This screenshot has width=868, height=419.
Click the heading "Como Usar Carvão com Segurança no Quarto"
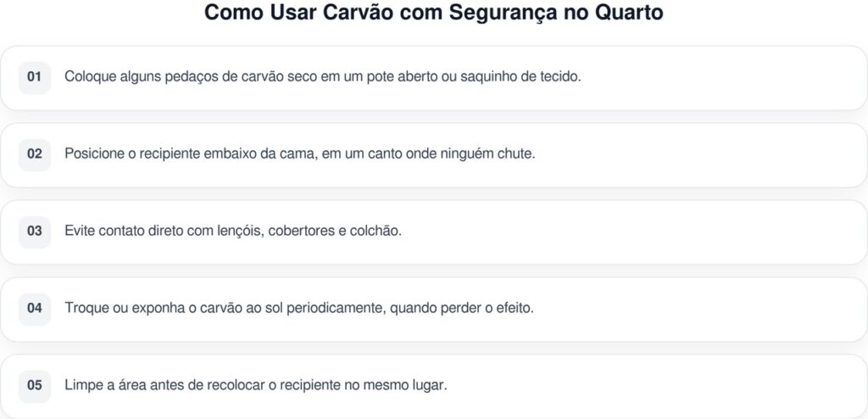point(434,14)
